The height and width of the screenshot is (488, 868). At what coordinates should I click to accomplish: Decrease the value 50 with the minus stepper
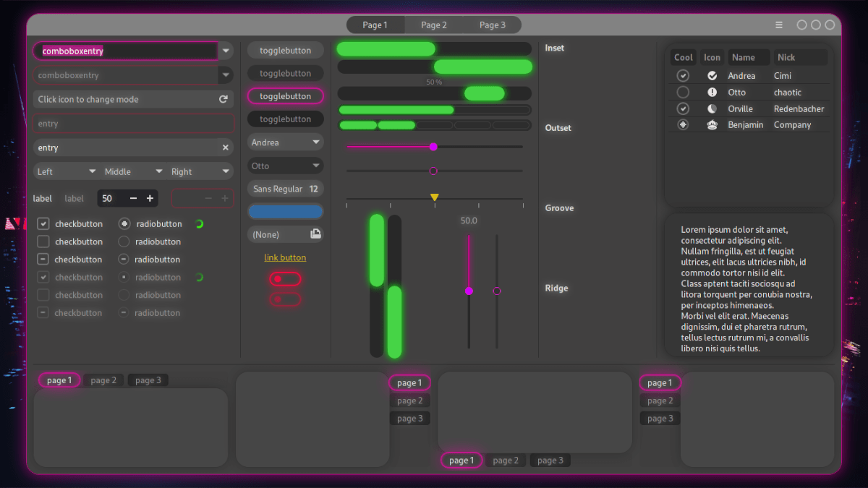point(132,197)
